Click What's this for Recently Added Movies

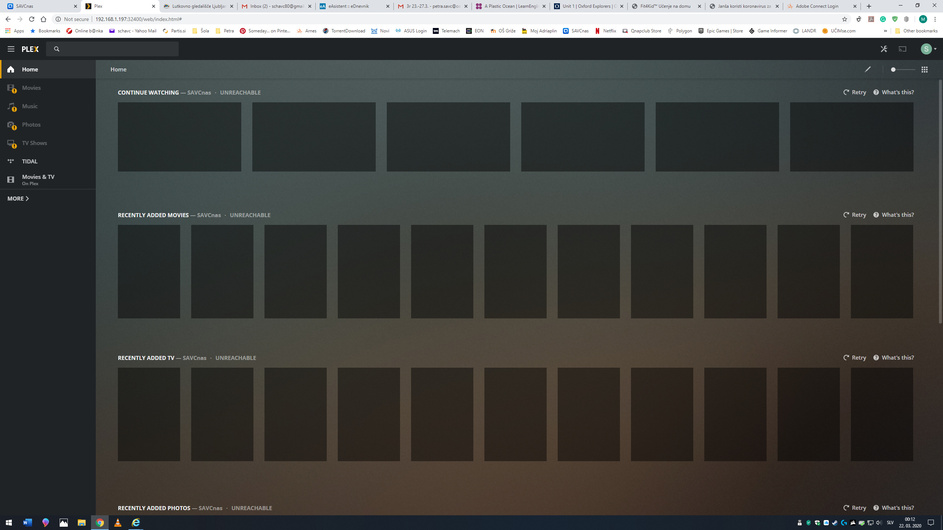[x=894, y=215]
